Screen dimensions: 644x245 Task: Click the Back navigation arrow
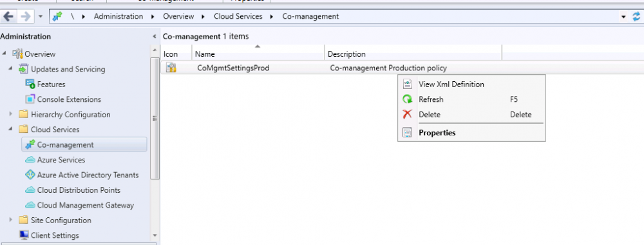click(x=8, y=17)
